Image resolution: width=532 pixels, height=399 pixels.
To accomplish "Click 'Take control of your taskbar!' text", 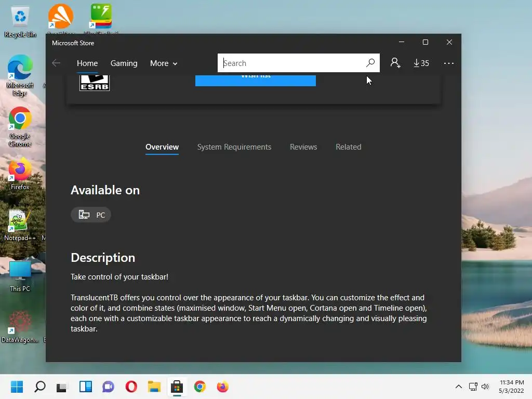I will pos(119,277).
